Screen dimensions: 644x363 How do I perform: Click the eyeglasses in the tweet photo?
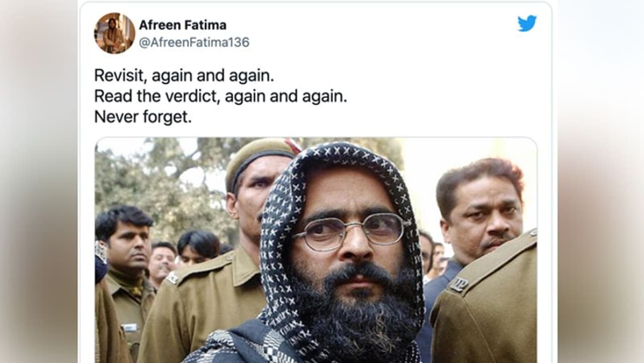(349, 231)
